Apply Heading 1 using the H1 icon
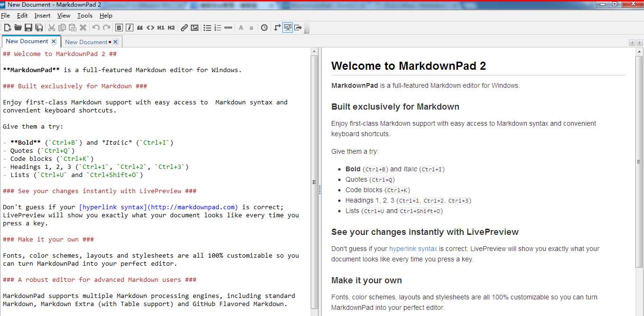This screenshot has width=644, height=316. pyautogui.click(x=161, y=28)
